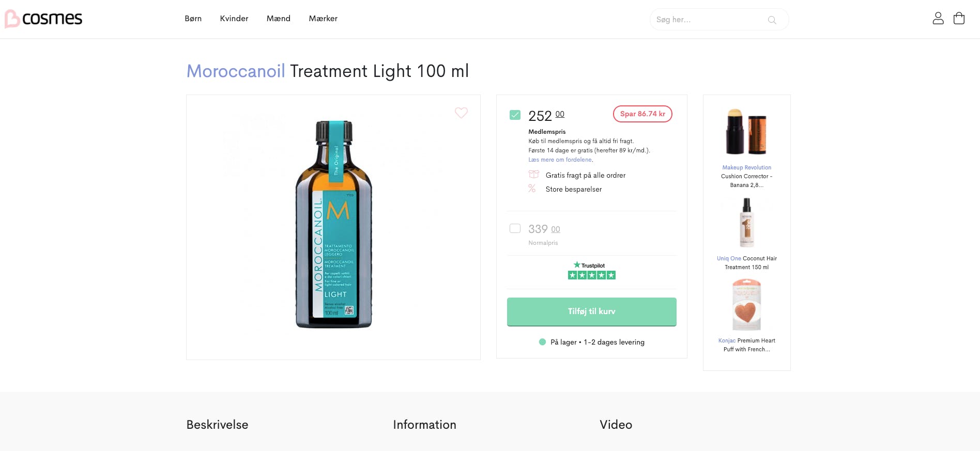
Task: Click the percent savings icon
Action: pos(532,189)
